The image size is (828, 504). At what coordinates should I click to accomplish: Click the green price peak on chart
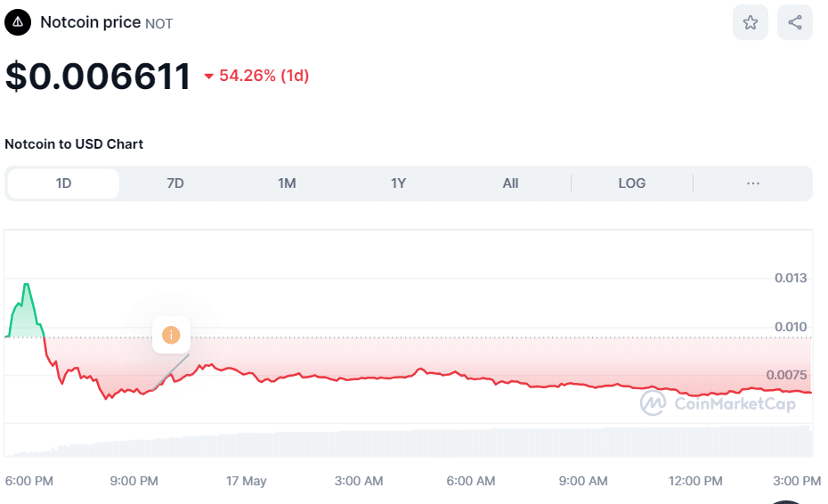pos(26,285)
